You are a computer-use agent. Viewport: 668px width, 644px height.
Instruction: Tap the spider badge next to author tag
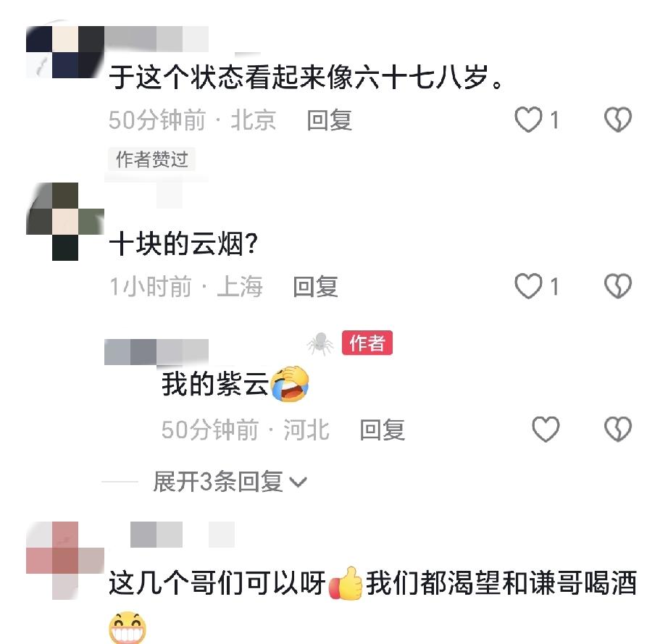(320, 343)
